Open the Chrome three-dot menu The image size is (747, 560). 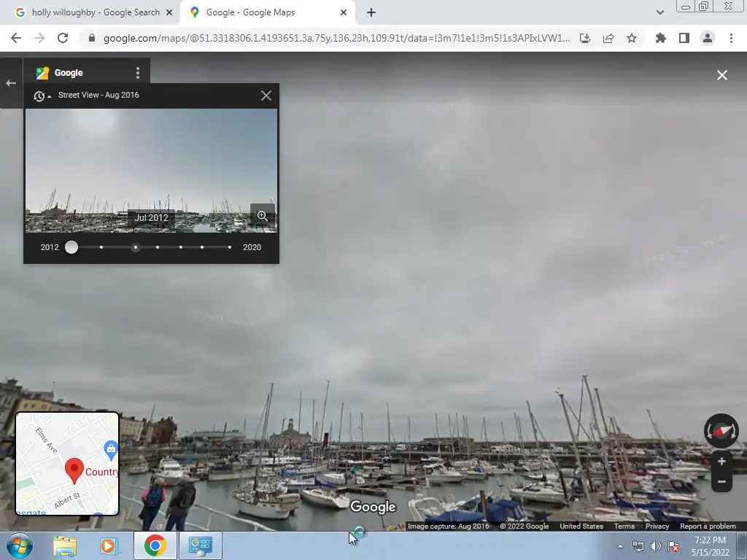tap(731, 38)
